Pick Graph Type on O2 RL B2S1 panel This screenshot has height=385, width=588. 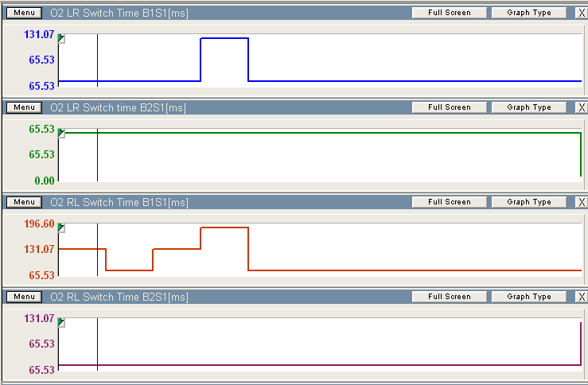tap(528, 297)
